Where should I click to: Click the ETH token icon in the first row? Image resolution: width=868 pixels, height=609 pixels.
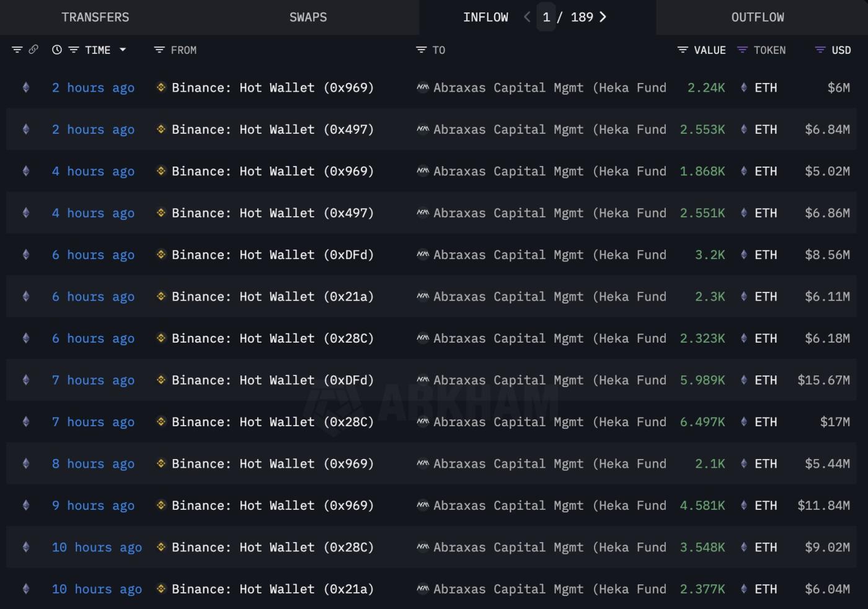tap(743, 87)
